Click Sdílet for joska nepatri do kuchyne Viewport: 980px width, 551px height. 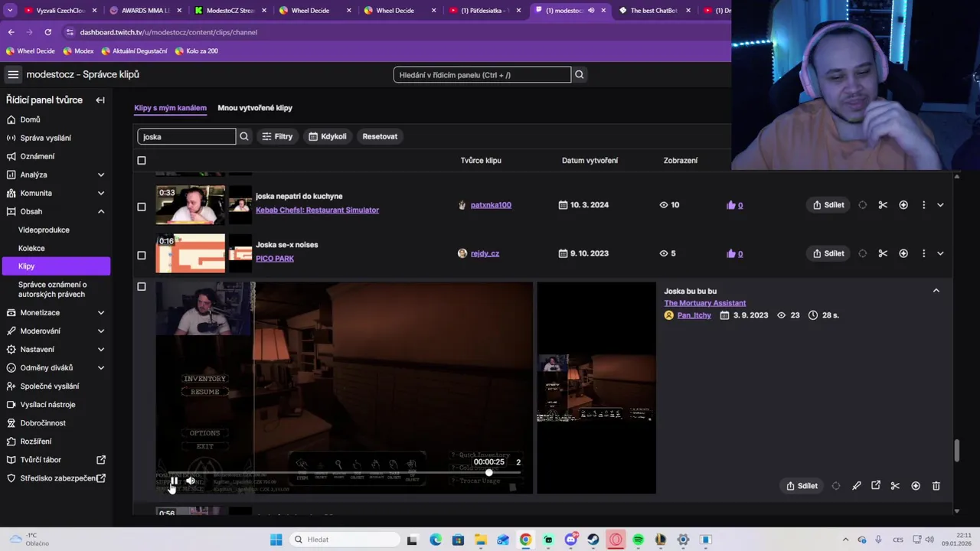828,205
